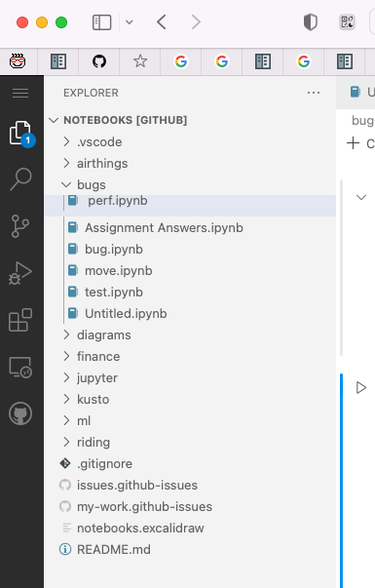Click the privacy shield icon
Screen dimensions: 375x588
click(311, 22)
